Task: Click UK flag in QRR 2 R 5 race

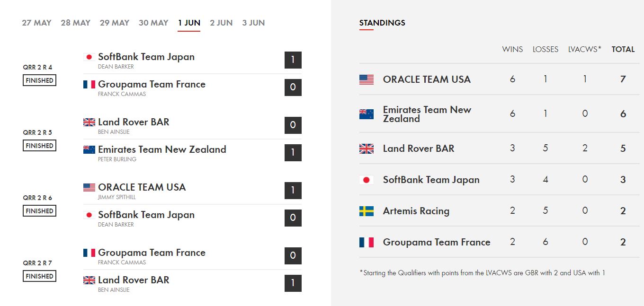Action: [x=89, y=122]
